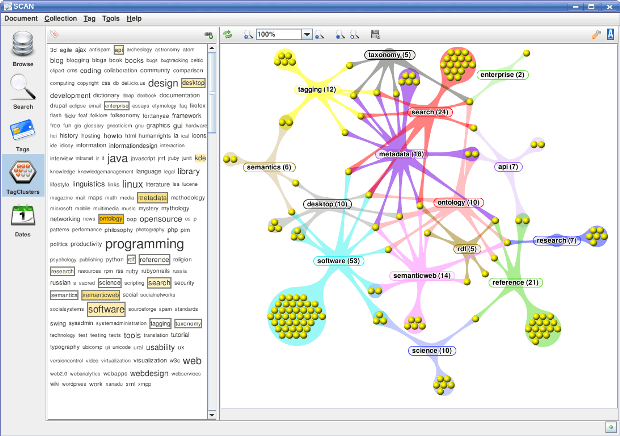Toggle the 'software' tag selection in cloud
The height and width of the screenshot is (436, 620).
pos(106,309)
